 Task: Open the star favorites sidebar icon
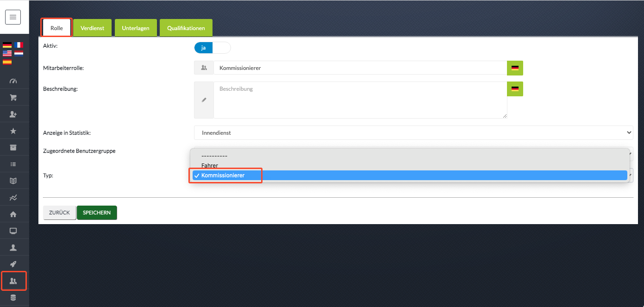point(13,131)
